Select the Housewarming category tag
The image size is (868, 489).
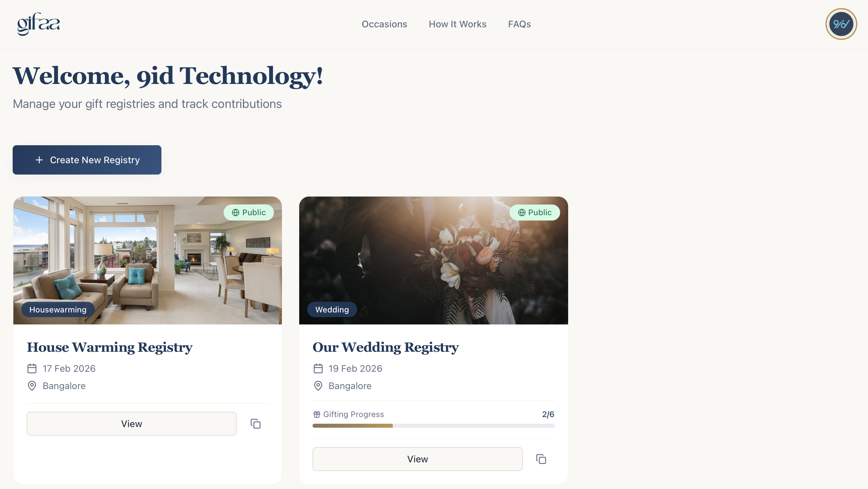(58, 309)
